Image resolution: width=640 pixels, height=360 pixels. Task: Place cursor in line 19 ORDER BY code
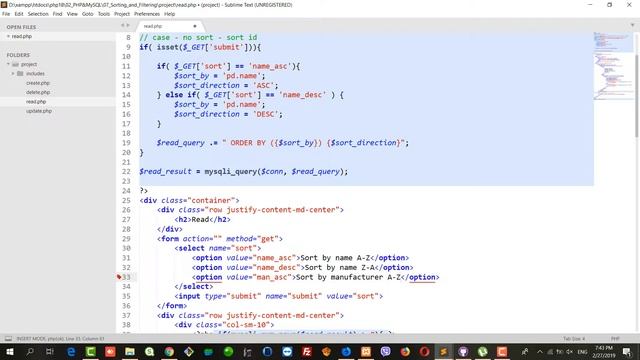click(x=282, y=143)
